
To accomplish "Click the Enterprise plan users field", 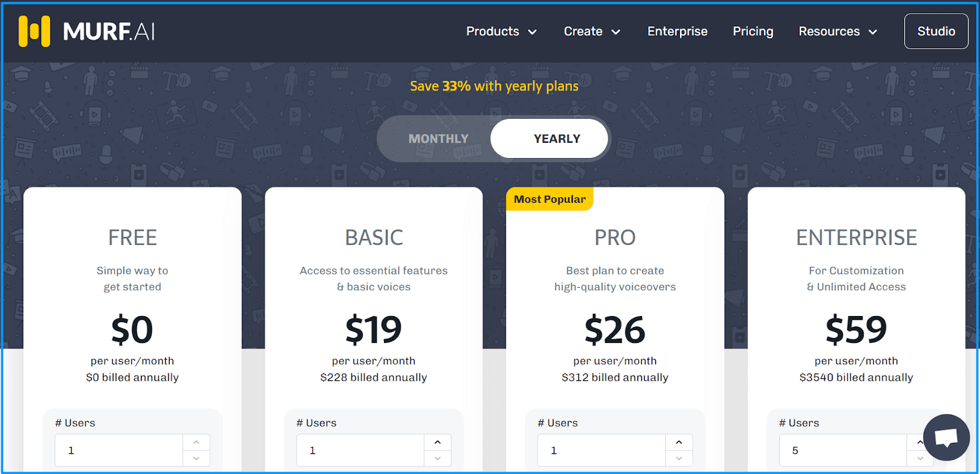I will click(x=842, y=451).
